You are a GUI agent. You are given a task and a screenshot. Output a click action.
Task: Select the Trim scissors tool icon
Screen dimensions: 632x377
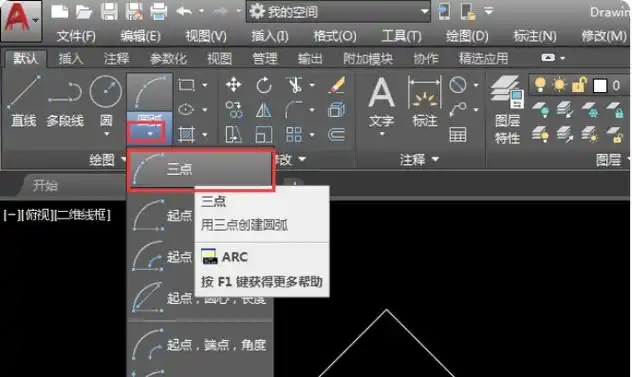[x=295, y=85]
